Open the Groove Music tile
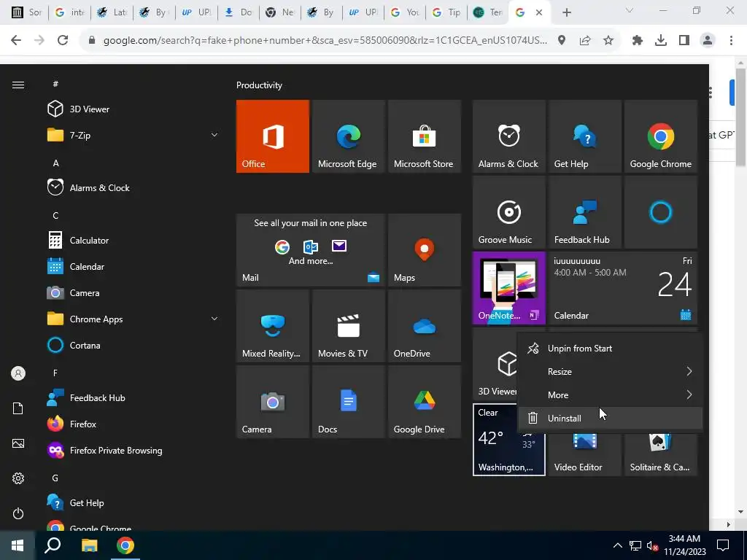 [508, 212]
